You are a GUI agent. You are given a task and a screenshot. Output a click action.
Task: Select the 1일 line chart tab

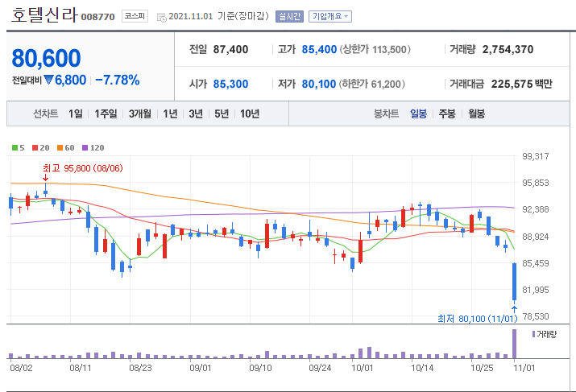coord(75,113)
